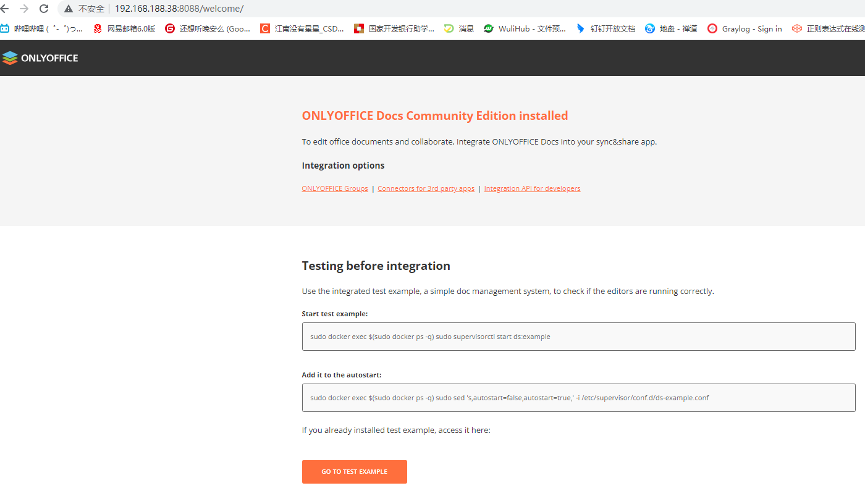Image resolution: width=865 pixels, height=504 pixels.
Task: Open the 钉钉开放文档 bookmark
Action: tap(605, 28)
